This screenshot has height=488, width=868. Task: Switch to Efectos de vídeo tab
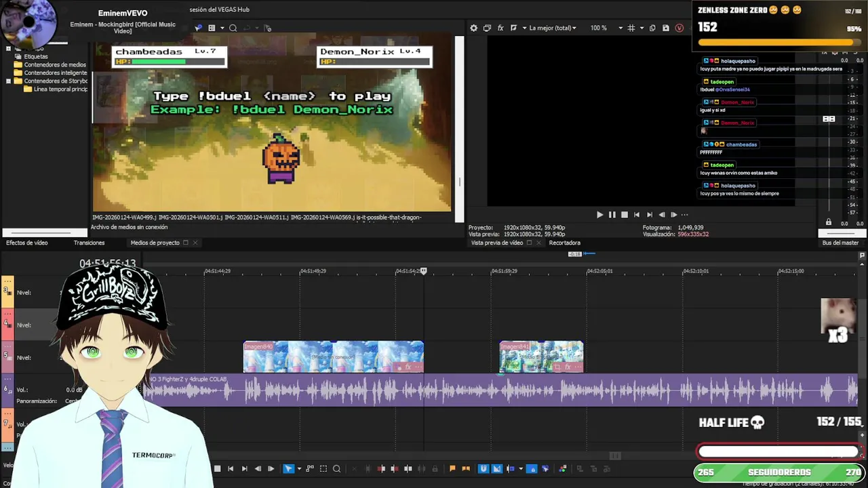coord(26,243)
